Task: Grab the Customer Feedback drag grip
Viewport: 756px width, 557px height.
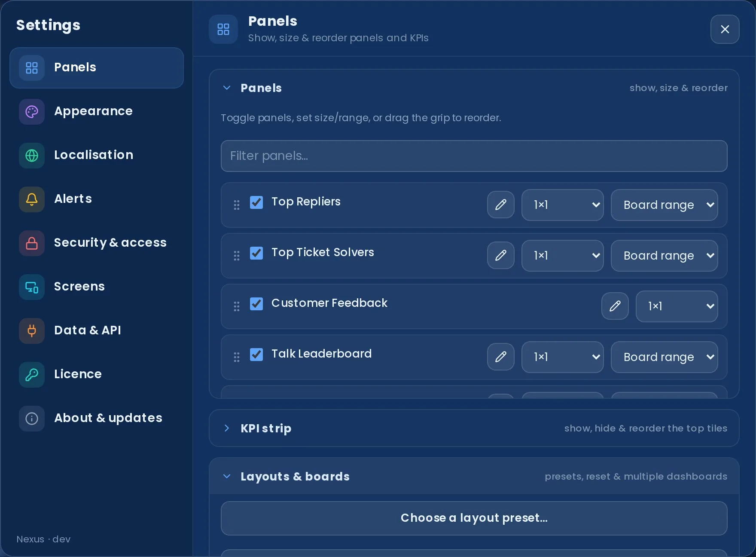Action: coord(237,306)
